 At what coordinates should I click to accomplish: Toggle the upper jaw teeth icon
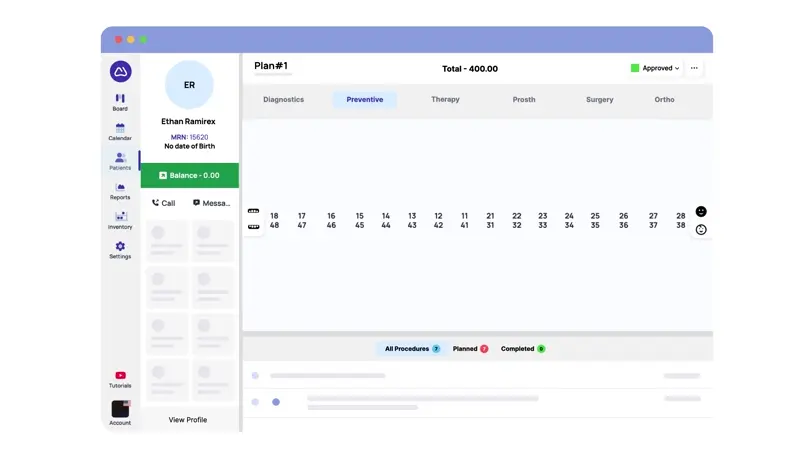[x=253, y=211]
